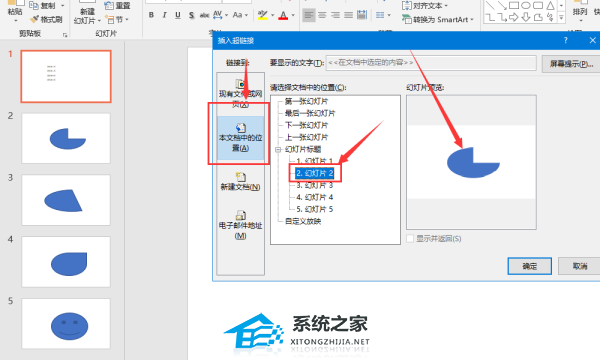Select 本文档中的位置 link option

240,138
